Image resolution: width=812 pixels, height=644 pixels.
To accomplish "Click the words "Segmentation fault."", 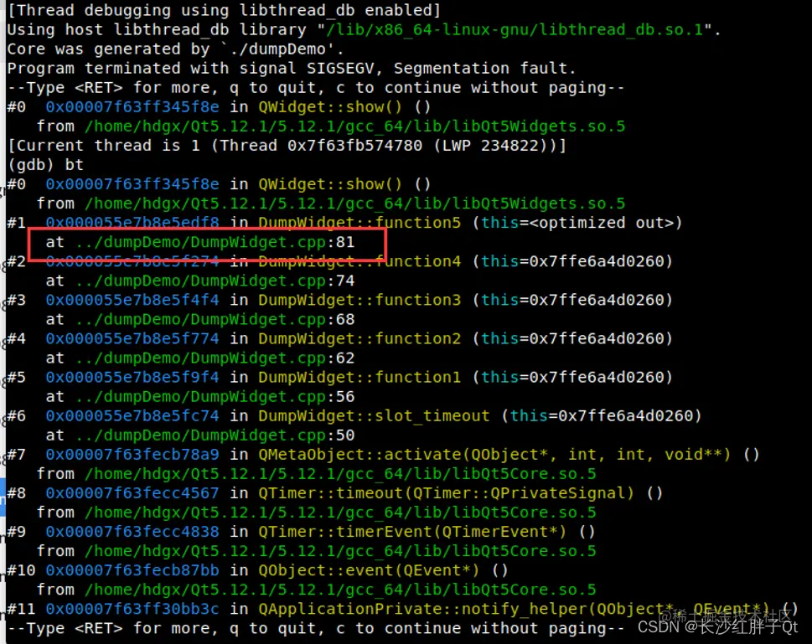I will [484, 69].
